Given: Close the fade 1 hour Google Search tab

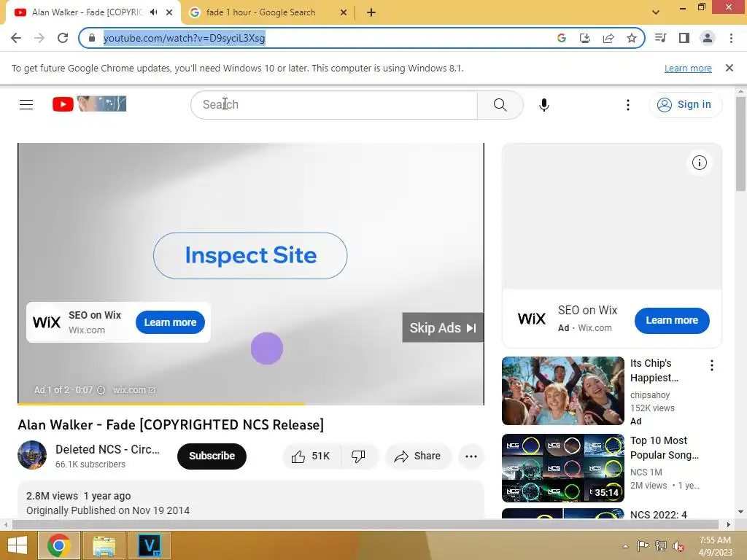Looking at the screenshot, I should 344,12.
